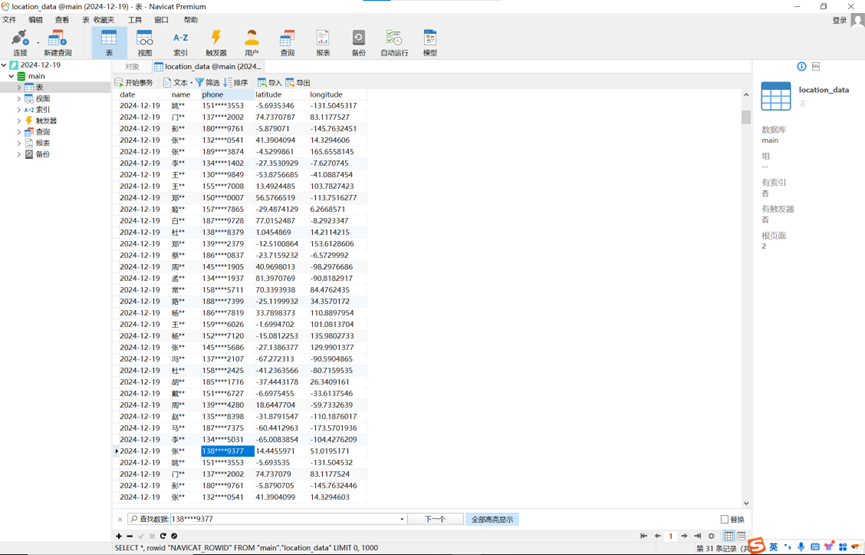Switch to the 对象 (Objects) tab
Viewport: 865px width, 555px height.
[133, 67]
